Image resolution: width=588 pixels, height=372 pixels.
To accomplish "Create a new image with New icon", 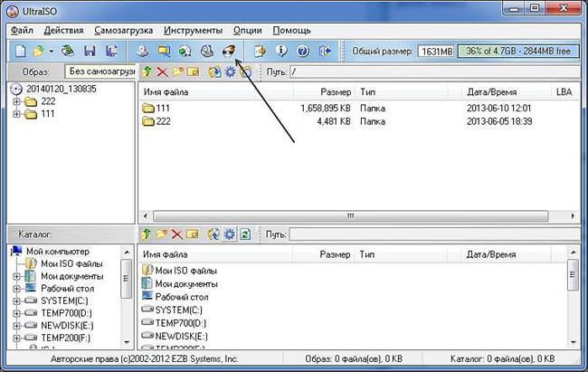I will 20,51.
